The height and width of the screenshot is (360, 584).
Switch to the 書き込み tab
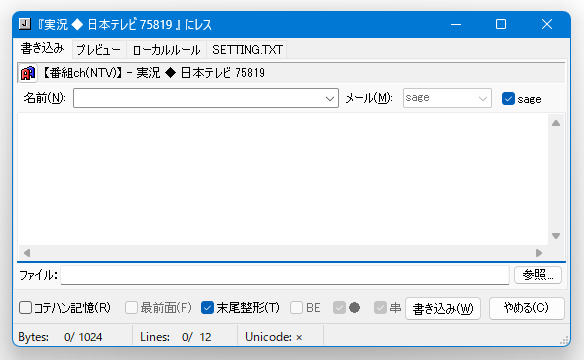click(42, 49)
